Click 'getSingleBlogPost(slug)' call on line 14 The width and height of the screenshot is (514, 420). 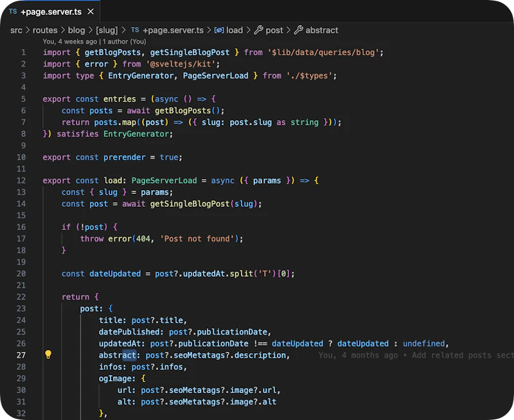tap(204, 204)
